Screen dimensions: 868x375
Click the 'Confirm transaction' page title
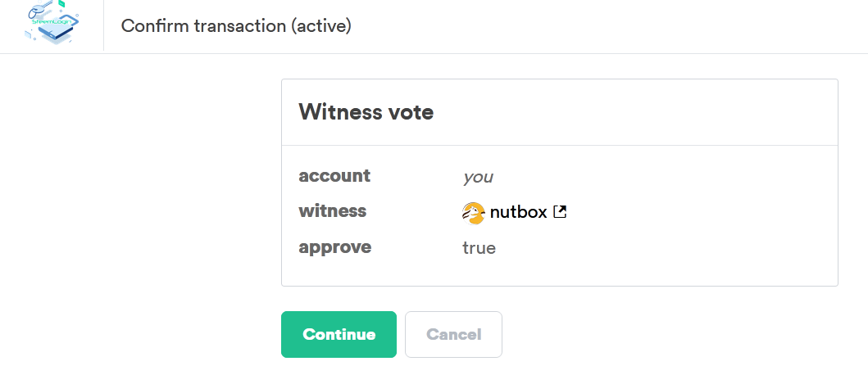click(236, 26)
